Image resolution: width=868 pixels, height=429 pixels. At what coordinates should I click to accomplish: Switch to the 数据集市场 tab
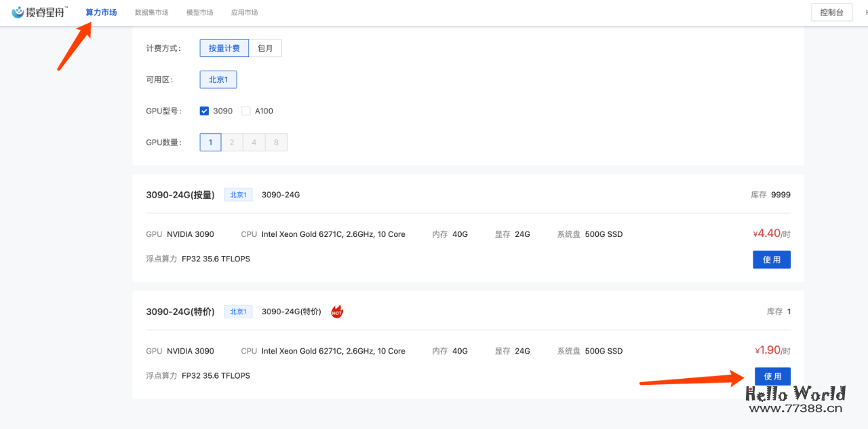[151, 12]
